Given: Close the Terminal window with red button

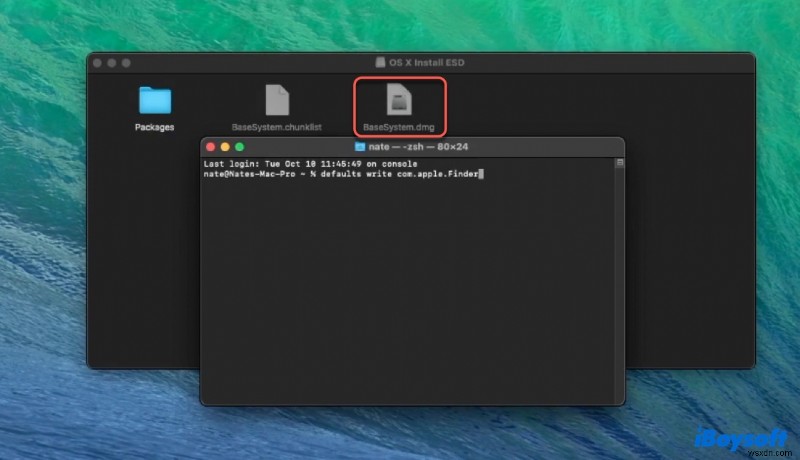Looking at the screenshot, I should pos(210,147).
